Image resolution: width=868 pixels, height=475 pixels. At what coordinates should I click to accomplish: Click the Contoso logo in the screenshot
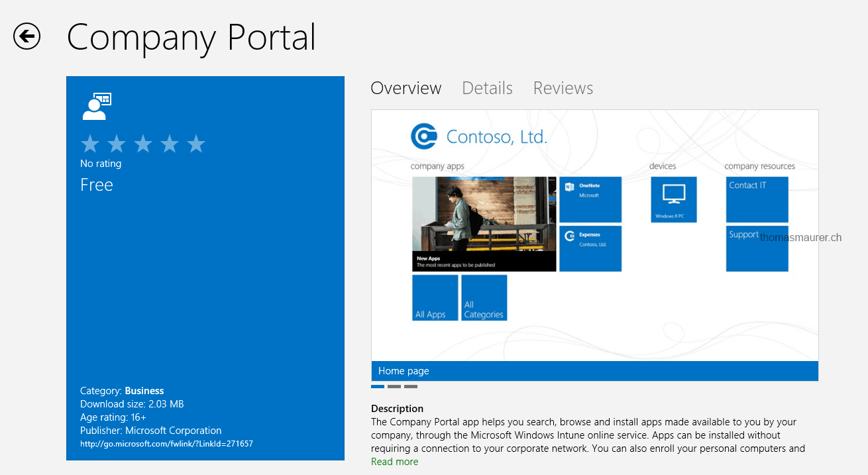click(x=424, y=136)
